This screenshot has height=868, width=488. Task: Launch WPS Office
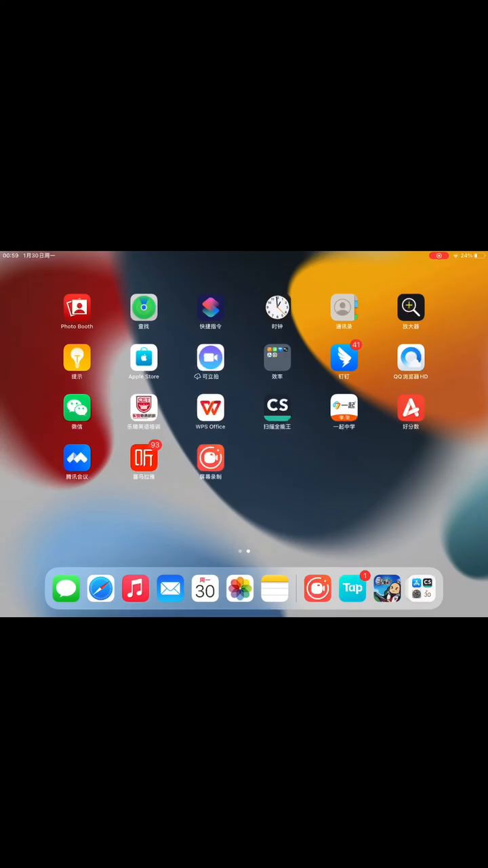point(211,408)
